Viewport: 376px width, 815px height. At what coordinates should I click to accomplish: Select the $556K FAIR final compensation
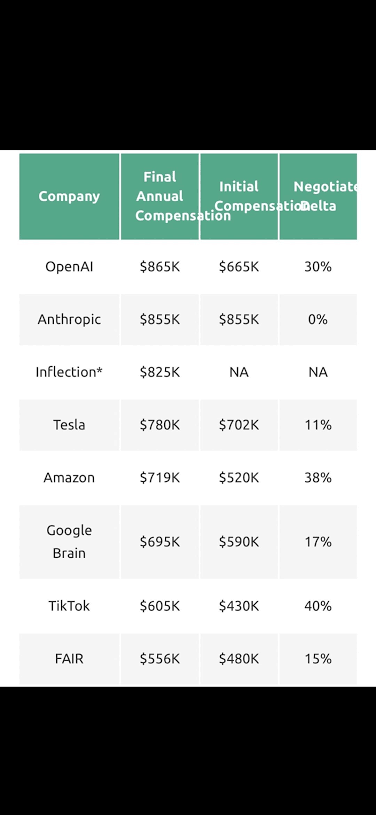point(160,659)
